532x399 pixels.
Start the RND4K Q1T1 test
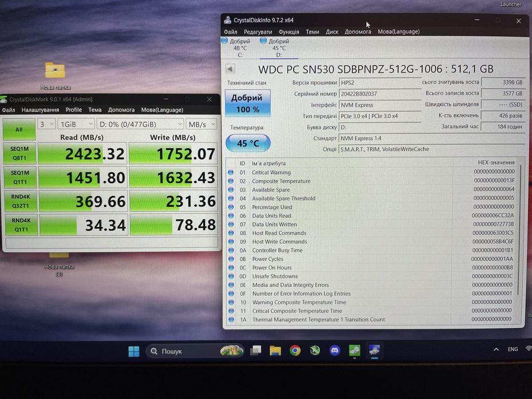pos(21,225)
